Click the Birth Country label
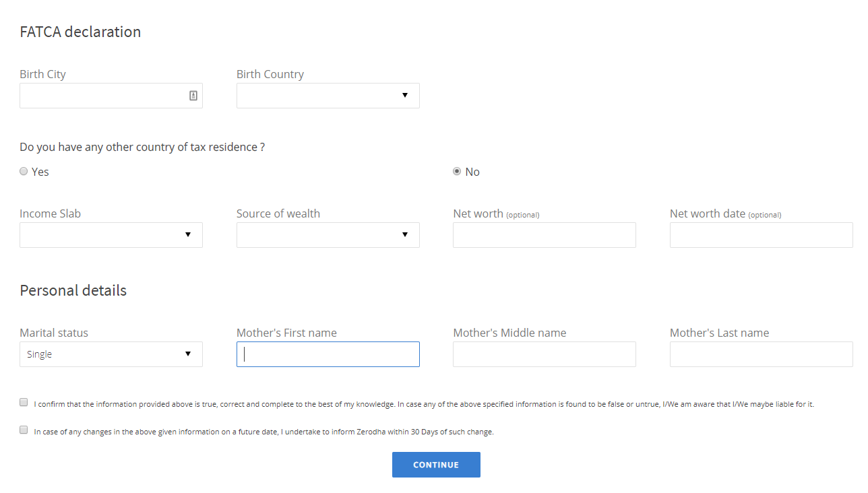 click(x=270, y=74)
